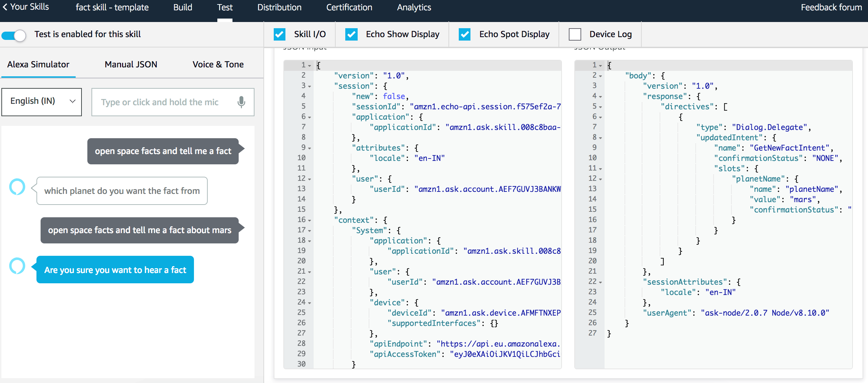The width and height of the screenshot is (868, 383).
Task: Click the Alexa icon beside the planet question
Action: 17,187
